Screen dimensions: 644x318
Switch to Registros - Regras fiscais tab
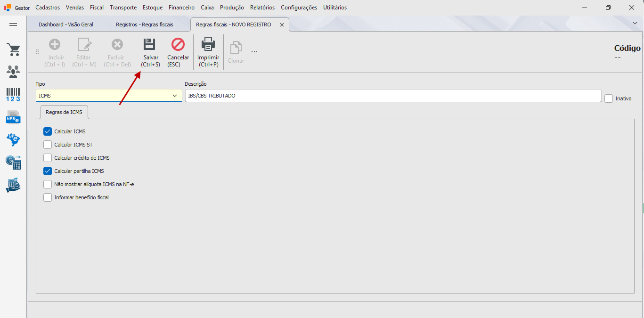pyautogui.click(x=145, y=24)
